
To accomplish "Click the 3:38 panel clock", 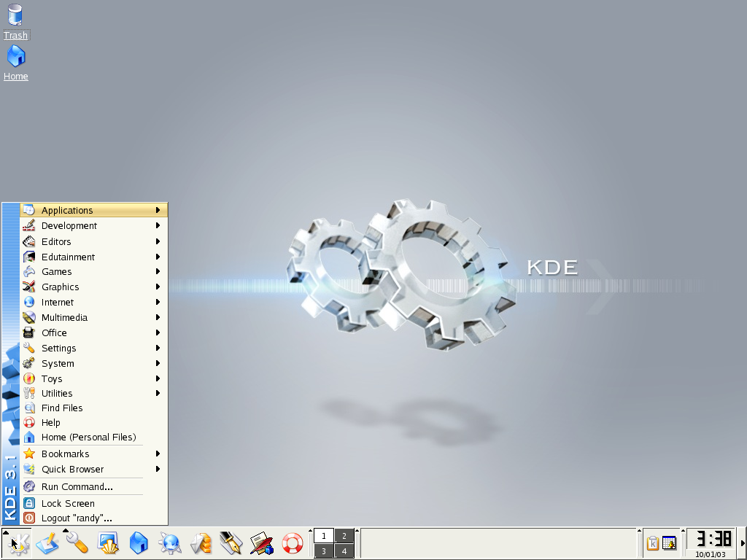I will click(x=713, y=539).
